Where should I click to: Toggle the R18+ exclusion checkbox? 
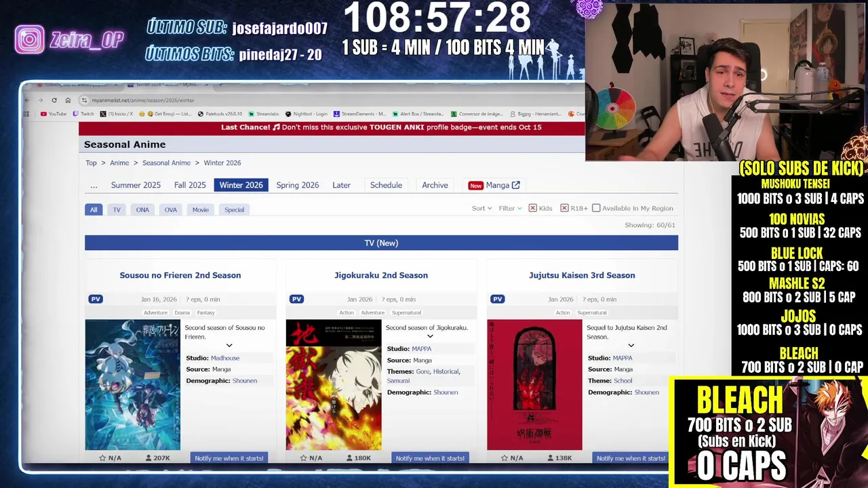coord(564,208)
